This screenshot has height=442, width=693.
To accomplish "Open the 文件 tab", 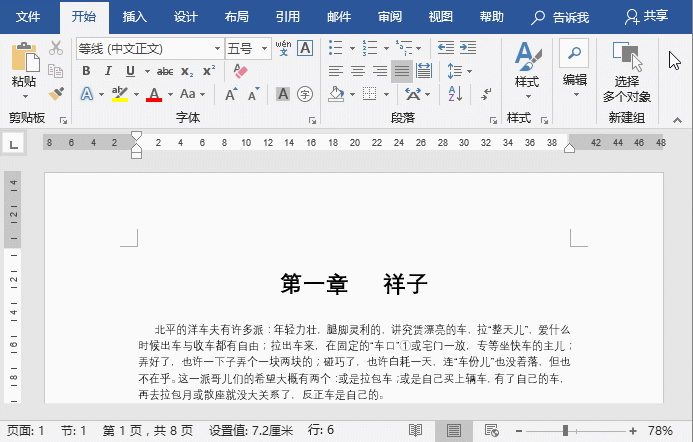I will (x=28, y=17).
